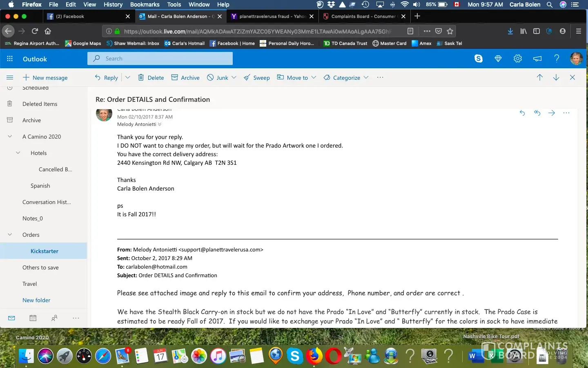Viewport: 588px width, 368px height.
Task: Expand the Junk dropdown arrow
Action: tap(234, 77)
